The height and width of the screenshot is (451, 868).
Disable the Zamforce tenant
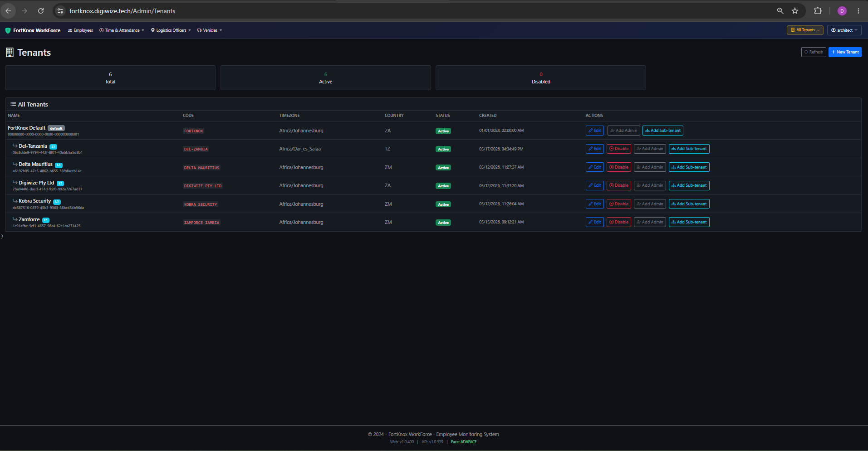pos(619,222)
